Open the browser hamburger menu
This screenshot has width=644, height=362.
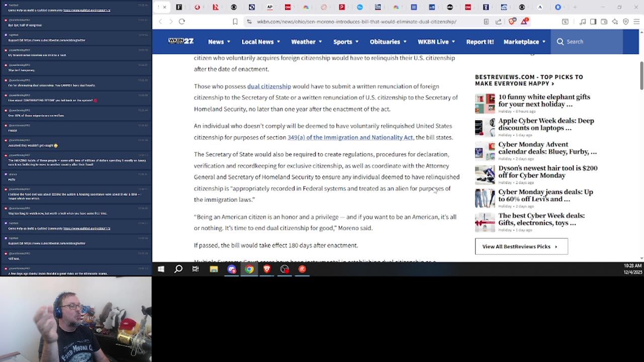point(637,22)
